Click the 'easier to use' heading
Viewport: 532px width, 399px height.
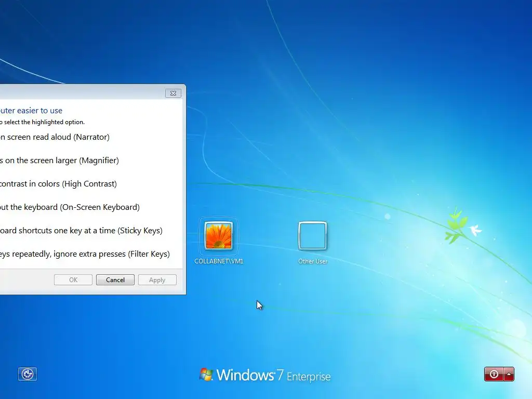[39, 111]
